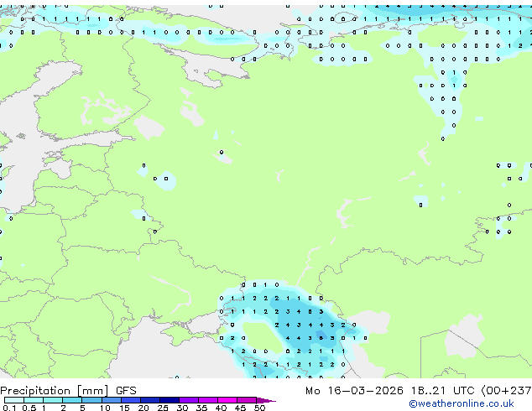Click the '25' legend scale label
Screen dimensions: 532x411
click(x=163, y=408)
